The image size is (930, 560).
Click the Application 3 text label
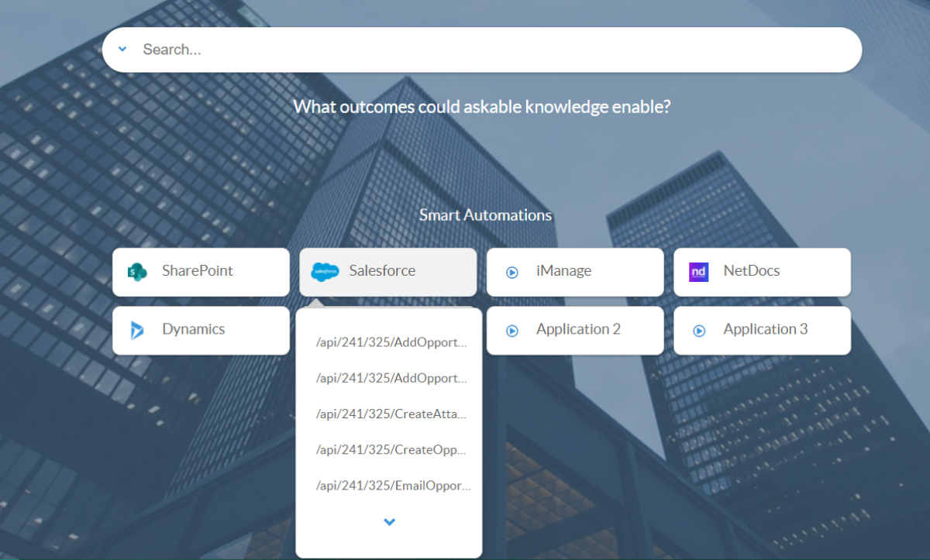[x=765, y=329]
